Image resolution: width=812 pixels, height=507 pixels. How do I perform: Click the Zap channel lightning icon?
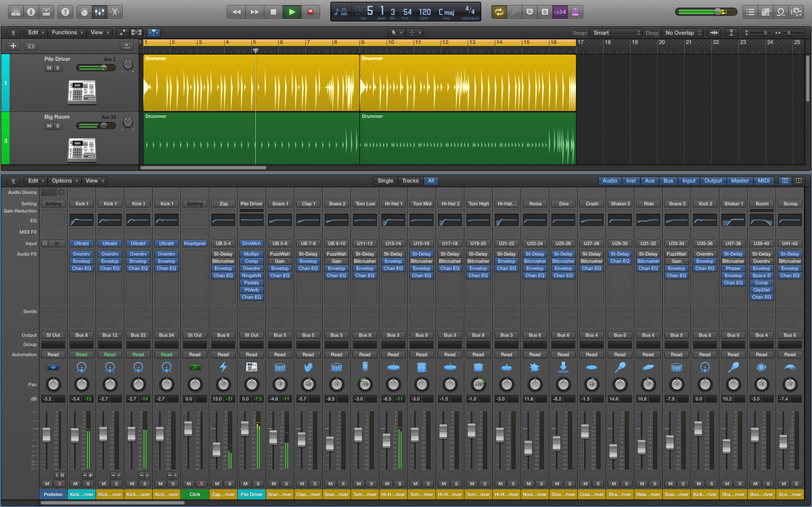[223, 368]
